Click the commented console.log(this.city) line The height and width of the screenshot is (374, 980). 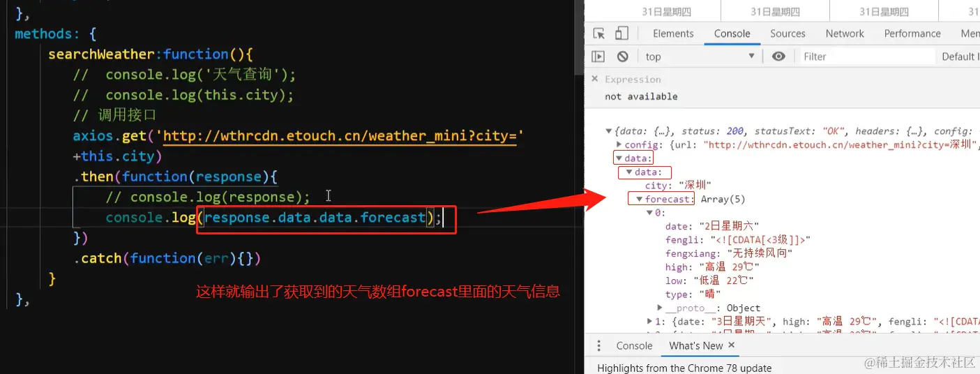click(183, 95)
